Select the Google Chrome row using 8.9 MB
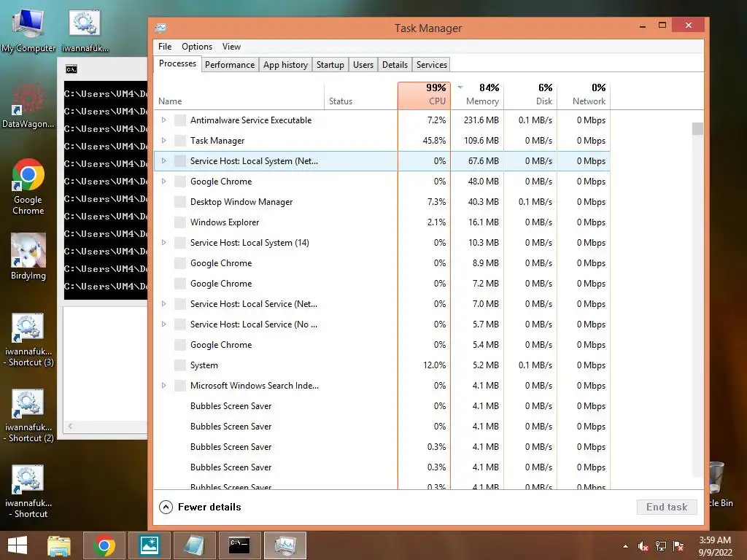Image resolution: width=747 pixels, height=560 pixels. [382, 263]
